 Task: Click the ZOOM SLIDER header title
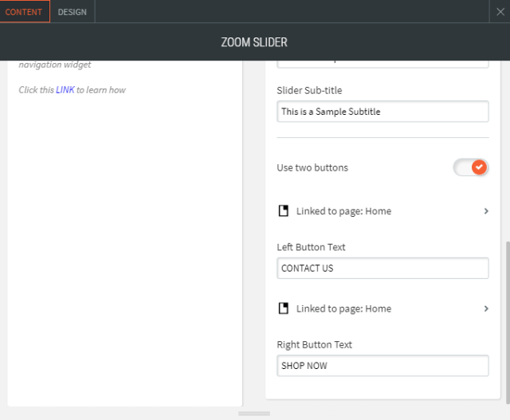tap(254, 42)
